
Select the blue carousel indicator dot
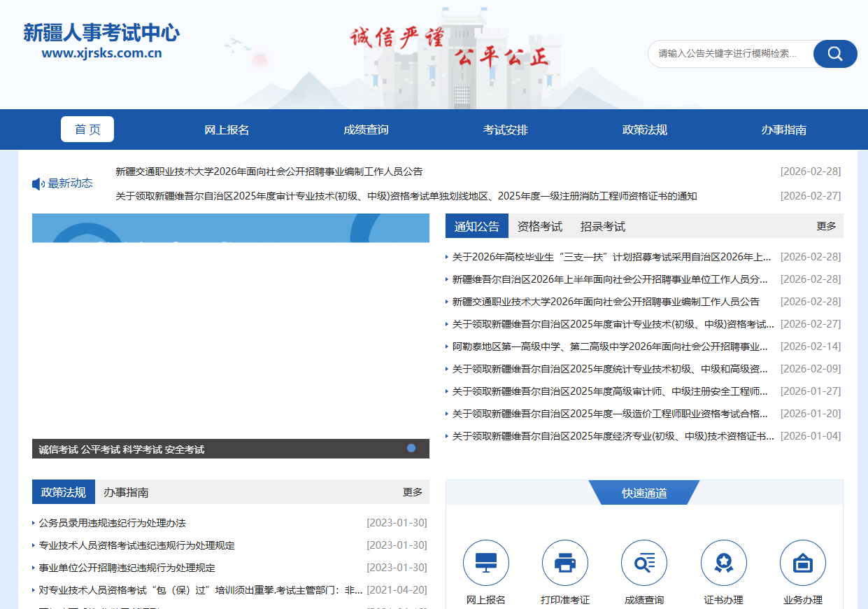pos(411,448)
